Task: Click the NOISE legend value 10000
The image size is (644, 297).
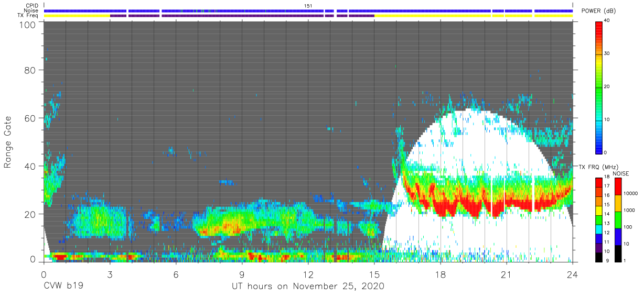Action: [x=630, y=194]
